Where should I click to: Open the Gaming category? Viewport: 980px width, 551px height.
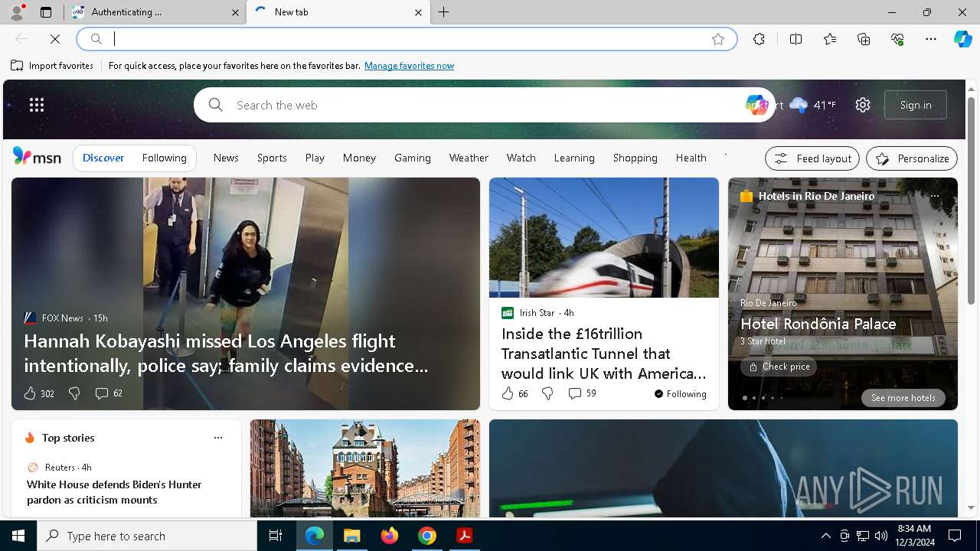[x=413, y=158]
